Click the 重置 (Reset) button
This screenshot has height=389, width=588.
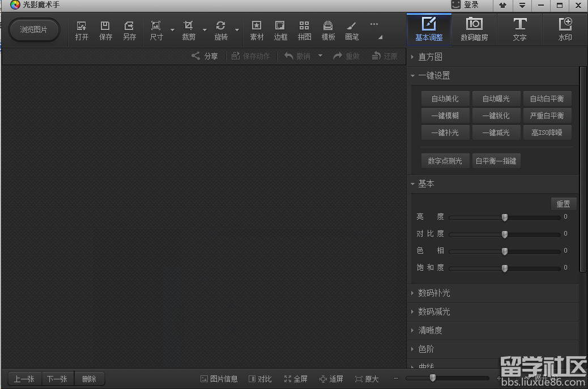(x=563, y=204)
